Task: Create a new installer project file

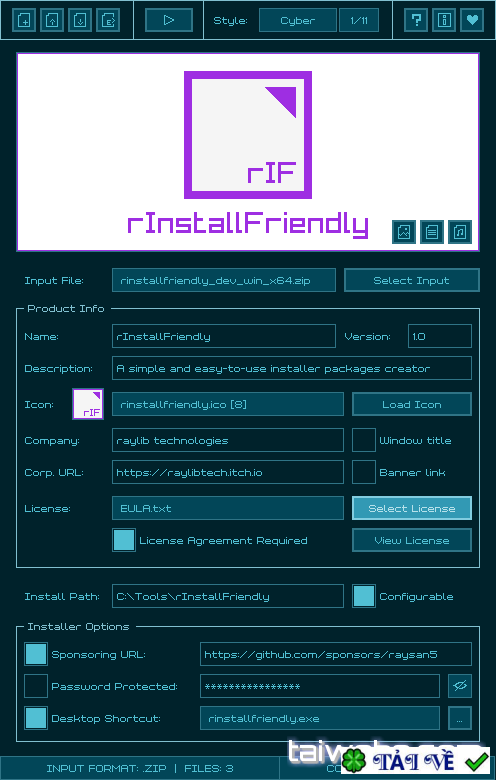Action: pos(24,20)
